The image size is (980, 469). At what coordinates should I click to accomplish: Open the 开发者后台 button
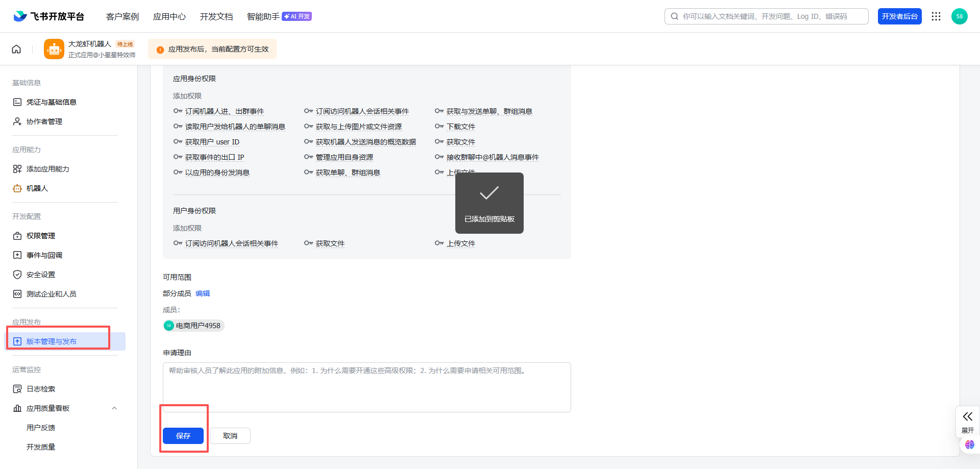[x=899, y=16]
